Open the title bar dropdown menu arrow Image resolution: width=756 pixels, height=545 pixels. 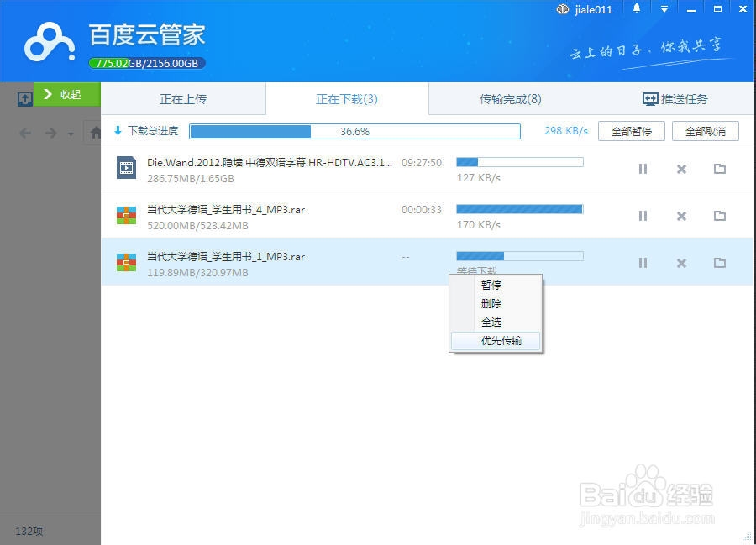664,9
